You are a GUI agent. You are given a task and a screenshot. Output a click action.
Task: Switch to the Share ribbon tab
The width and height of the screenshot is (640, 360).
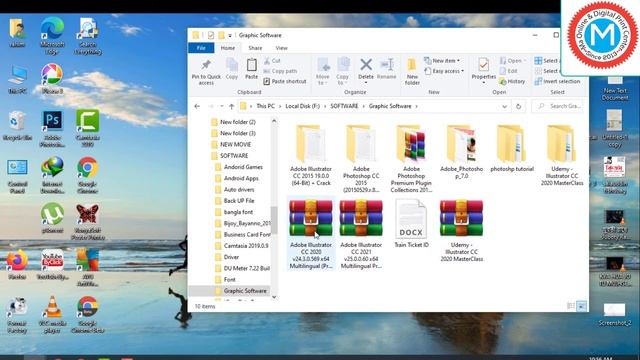[255, 48]
